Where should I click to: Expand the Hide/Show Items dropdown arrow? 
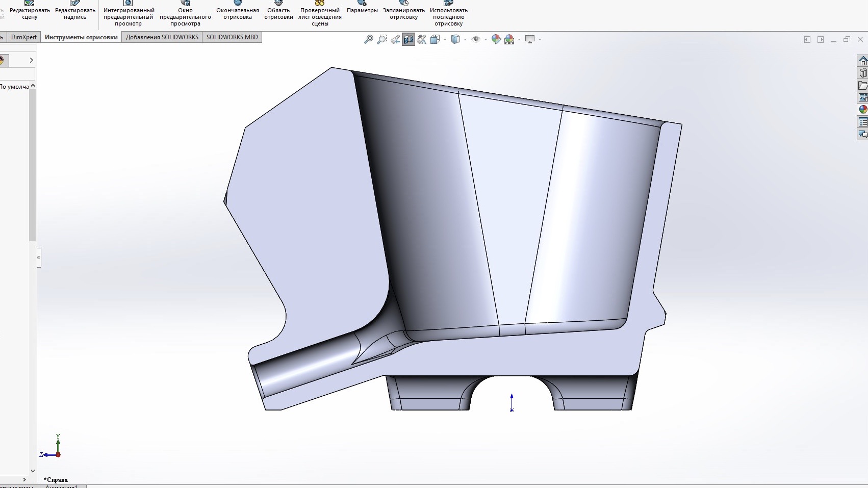pos(486,39)
